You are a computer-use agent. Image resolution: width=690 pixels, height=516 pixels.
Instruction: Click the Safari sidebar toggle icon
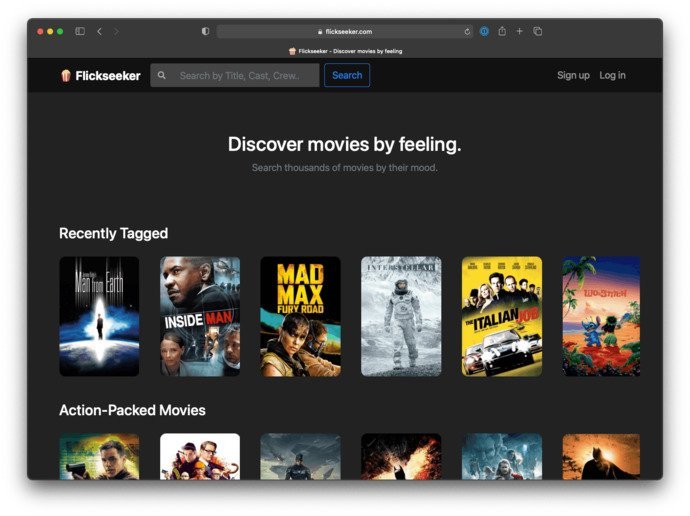[80, 31]
